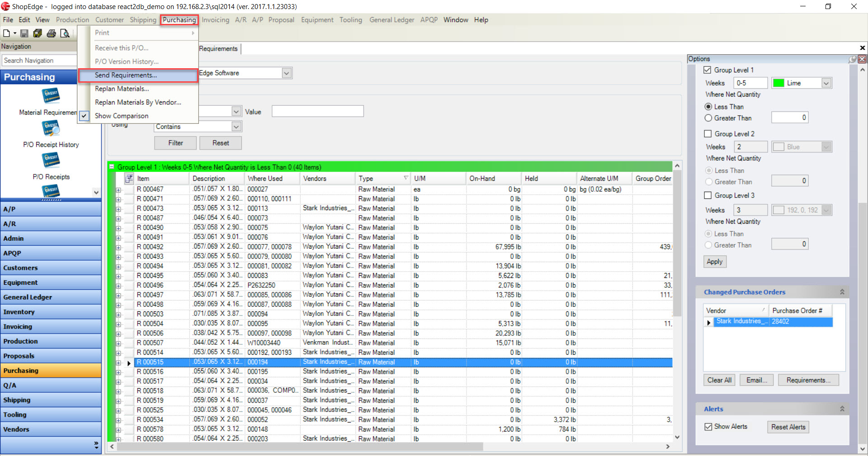Open the Edge Software combo box
Screen dimensions: 868x456
pyautogui.click(x=287, y=73)
